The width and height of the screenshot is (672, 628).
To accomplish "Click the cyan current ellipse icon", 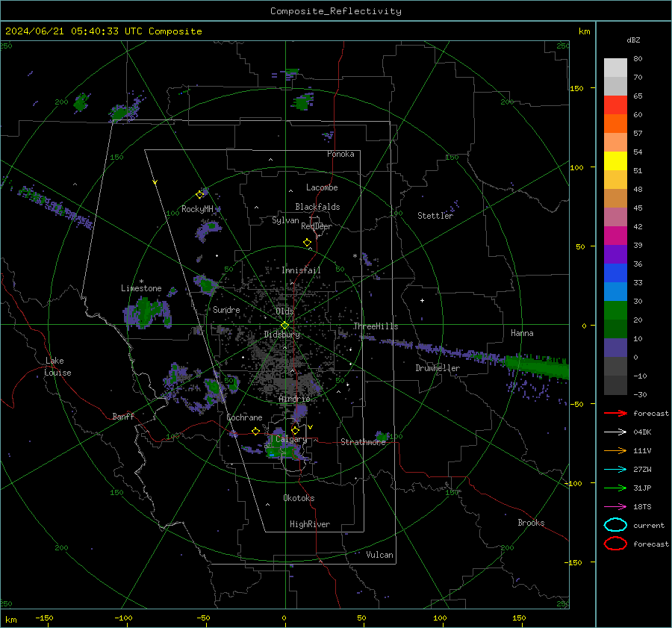I will coord(615,525).
